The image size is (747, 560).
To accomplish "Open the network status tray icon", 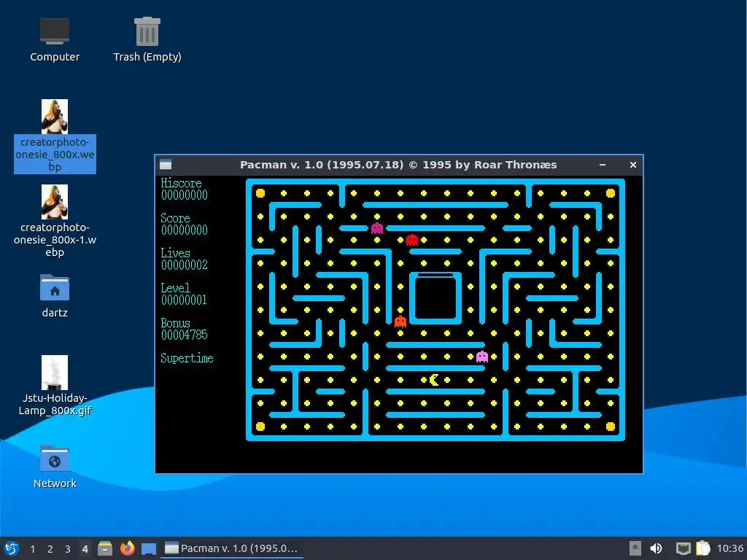I will click(683, 548).
